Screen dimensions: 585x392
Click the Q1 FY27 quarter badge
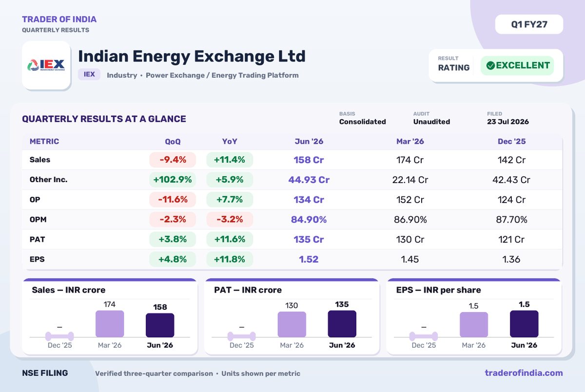coord(529,24)
